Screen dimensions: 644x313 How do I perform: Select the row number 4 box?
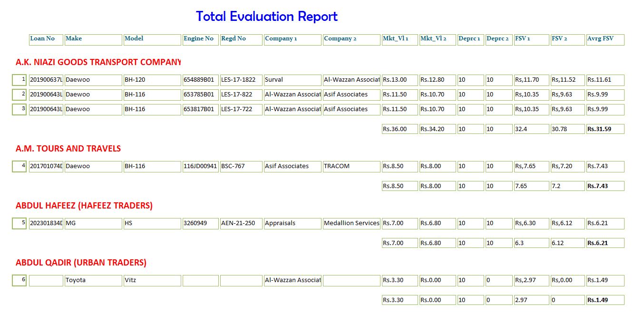[20, 166]
